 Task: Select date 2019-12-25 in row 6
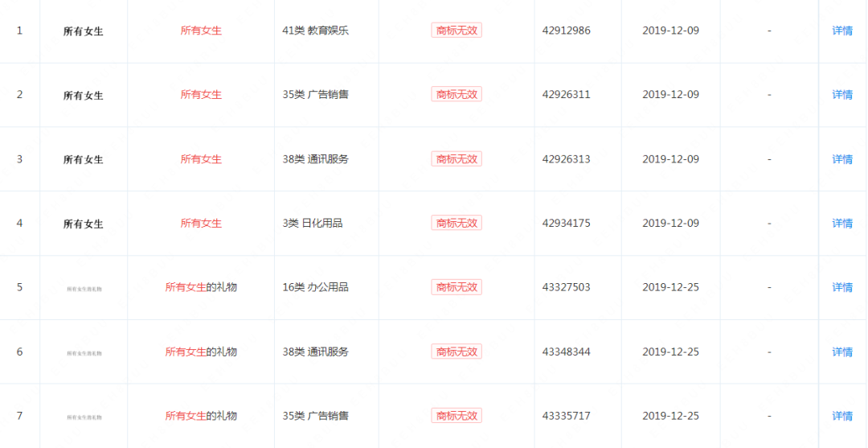(671, 351)
